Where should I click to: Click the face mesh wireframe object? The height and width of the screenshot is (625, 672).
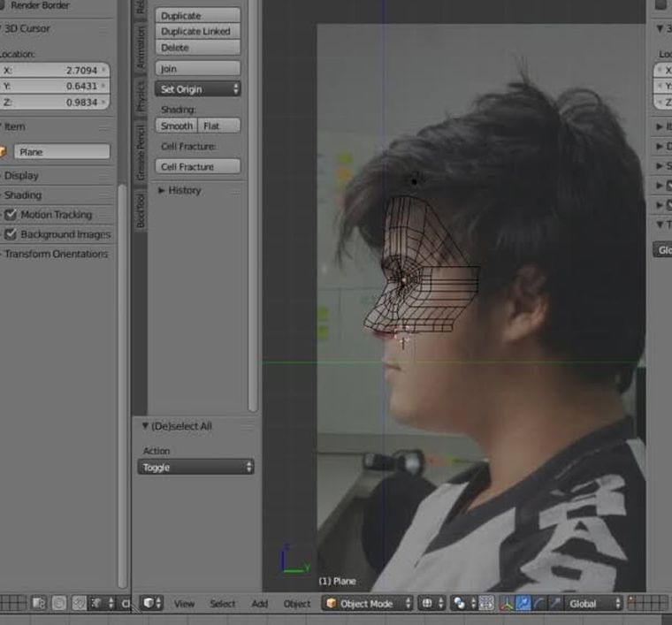coord(420,265)
